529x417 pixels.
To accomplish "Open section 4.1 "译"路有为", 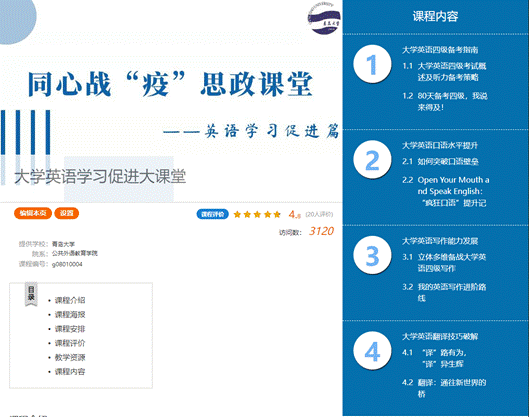I will tap(435, 358).
